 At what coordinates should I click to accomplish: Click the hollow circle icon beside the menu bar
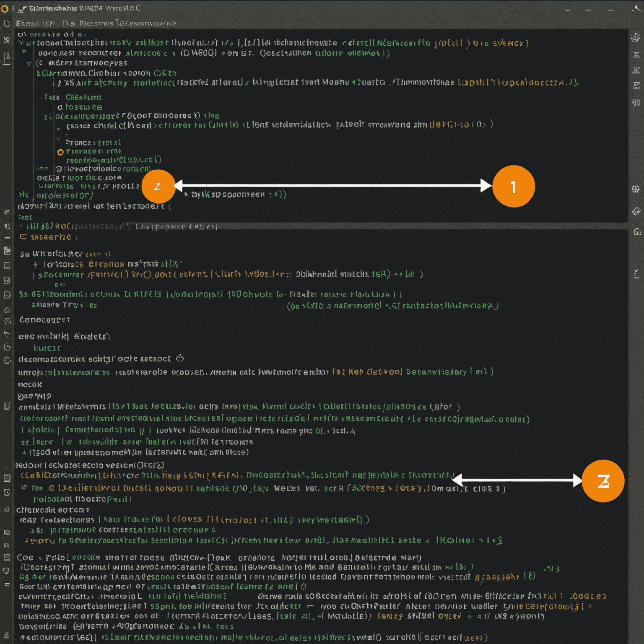(x=7, y=24)
